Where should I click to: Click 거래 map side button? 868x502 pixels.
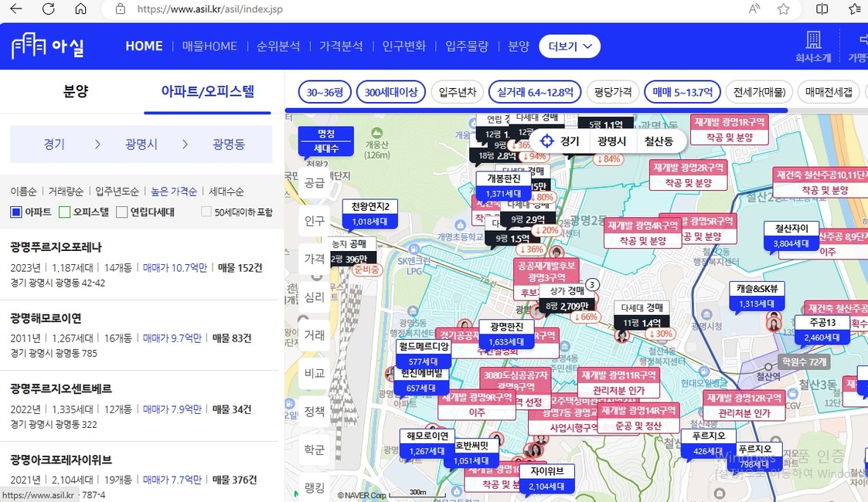coord(315,335)
